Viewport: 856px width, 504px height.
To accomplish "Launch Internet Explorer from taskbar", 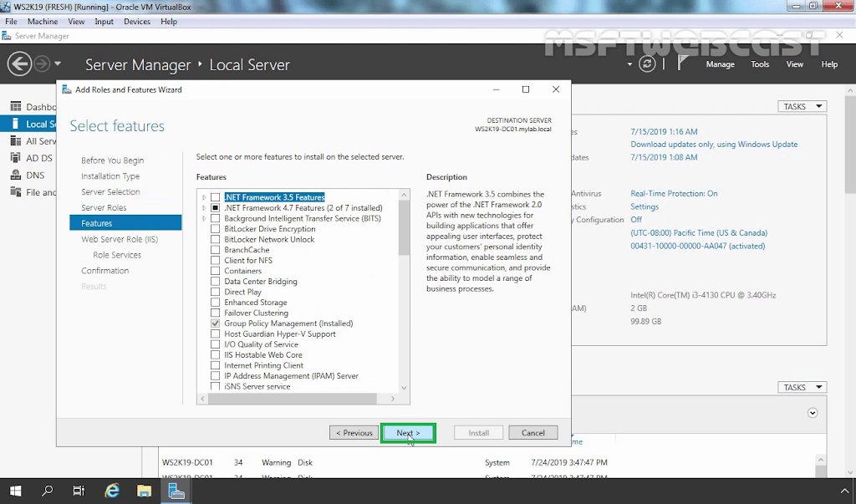I will 112,491.
